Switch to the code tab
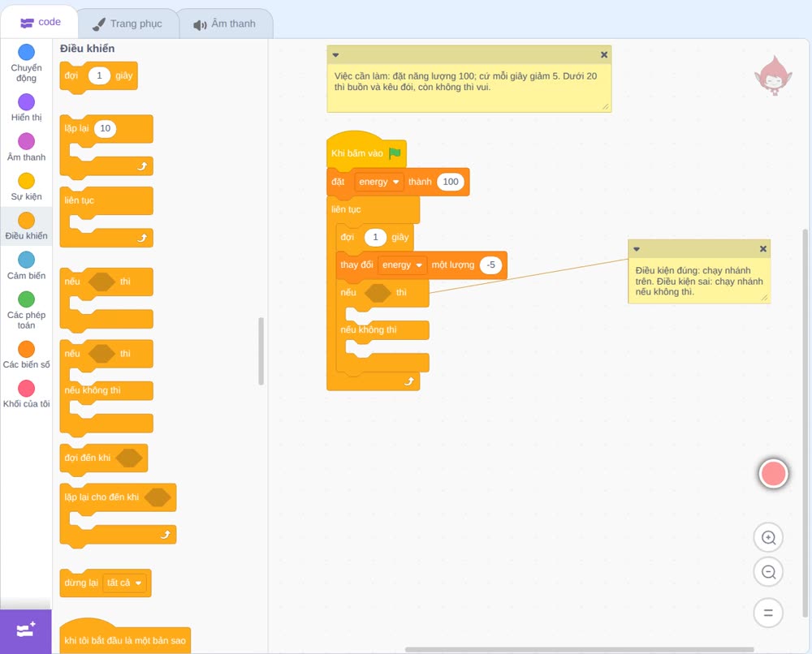This screenshot has height=654, width=812. tap(40, 22)
